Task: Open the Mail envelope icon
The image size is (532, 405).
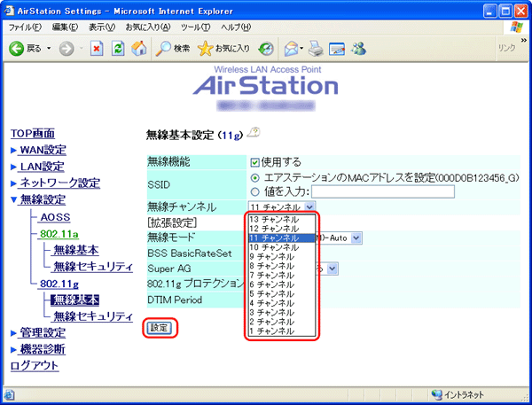Action: [x=292, y=49]
